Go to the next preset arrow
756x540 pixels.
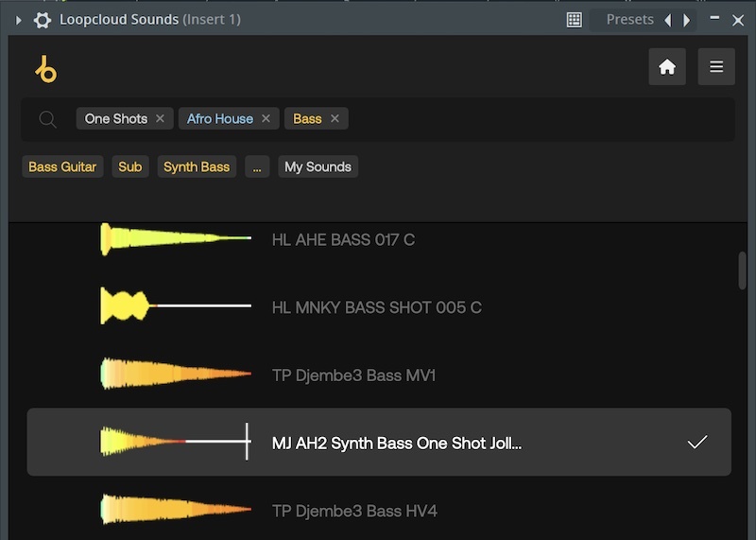(687, 19)
